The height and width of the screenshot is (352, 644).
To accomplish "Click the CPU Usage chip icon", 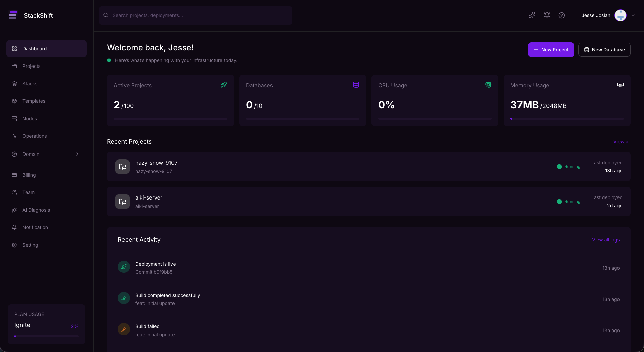I will point(488,85).
